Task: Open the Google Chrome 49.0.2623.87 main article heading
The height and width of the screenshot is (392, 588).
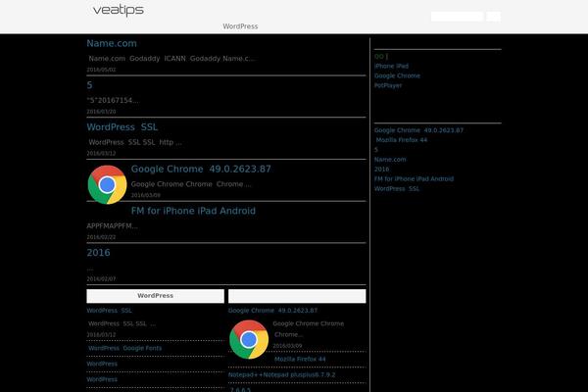Action: click(x=201, y=170)
